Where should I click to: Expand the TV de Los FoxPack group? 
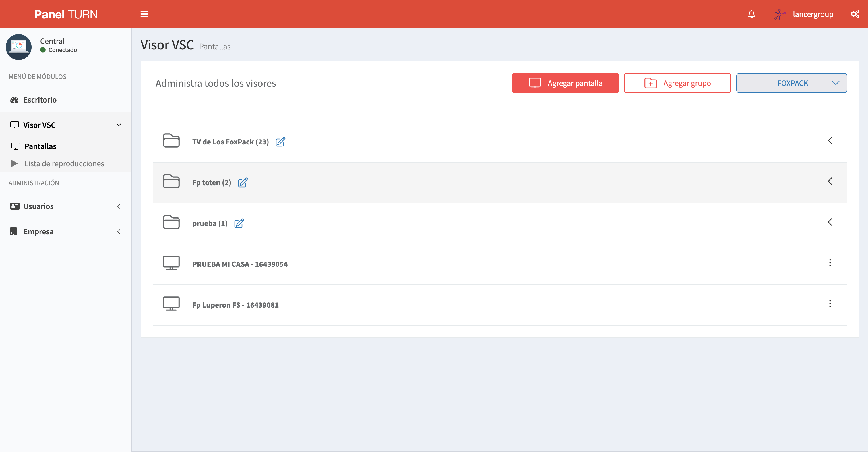pos(830,140)
